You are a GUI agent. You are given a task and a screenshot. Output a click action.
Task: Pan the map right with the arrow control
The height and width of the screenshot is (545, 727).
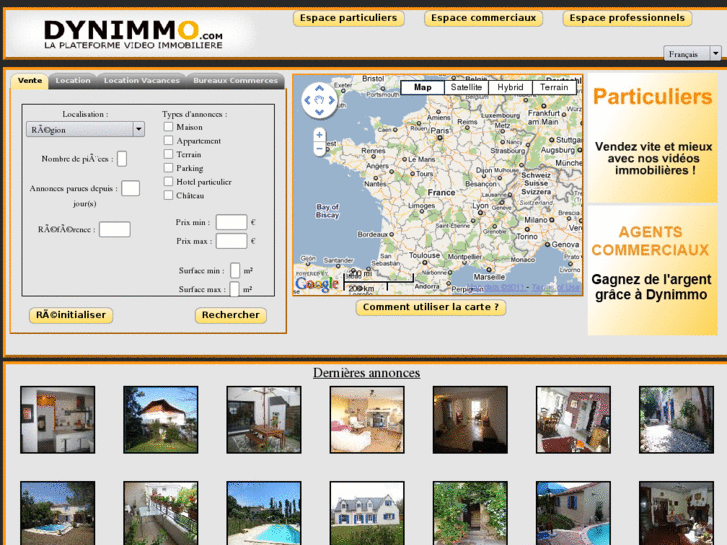331,100
